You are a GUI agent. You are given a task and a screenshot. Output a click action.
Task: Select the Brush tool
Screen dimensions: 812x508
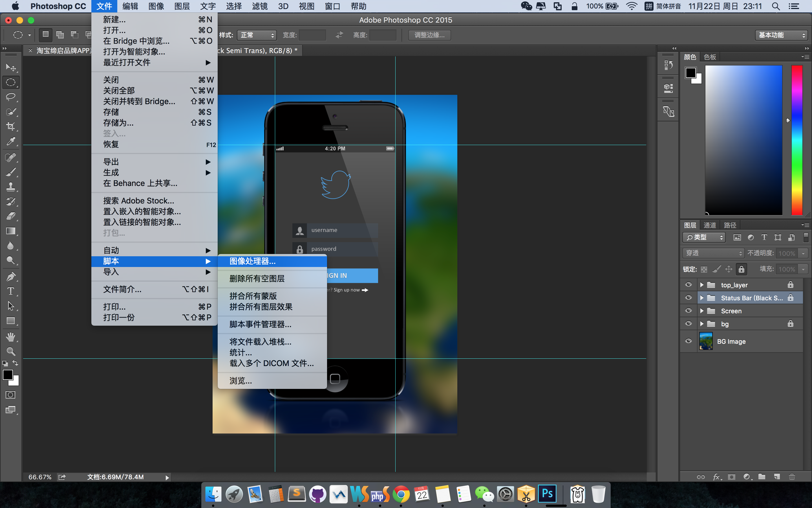(11, 172)
